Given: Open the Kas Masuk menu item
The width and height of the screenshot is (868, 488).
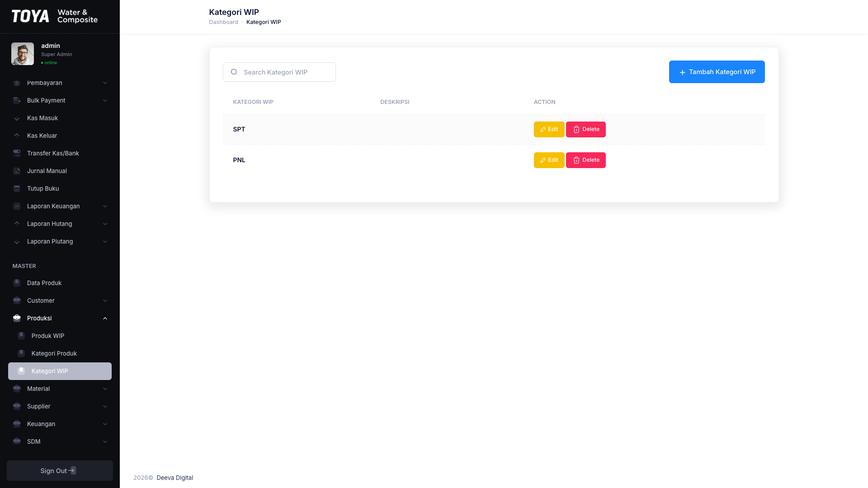Looking at the screenshot, I should click(60, 118).
